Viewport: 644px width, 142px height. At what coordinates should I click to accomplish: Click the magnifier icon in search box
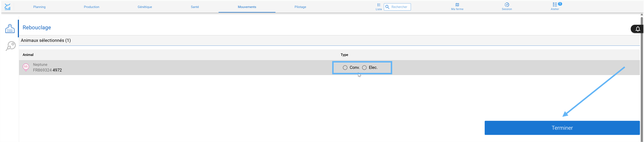[x=387, y=7]
